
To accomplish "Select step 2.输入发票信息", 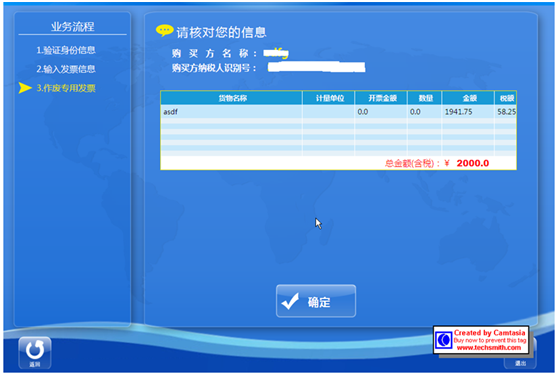I will 66,69.
